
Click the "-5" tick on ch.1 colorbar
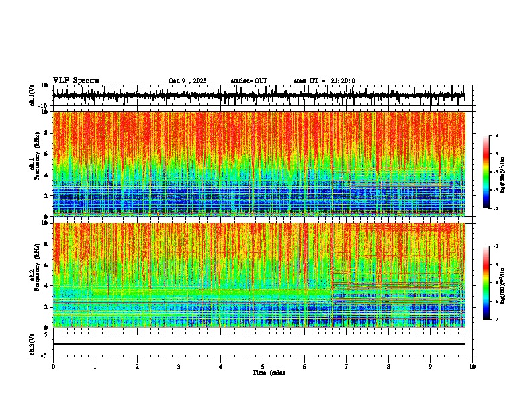pyautogui.click(x=496, y=172)
